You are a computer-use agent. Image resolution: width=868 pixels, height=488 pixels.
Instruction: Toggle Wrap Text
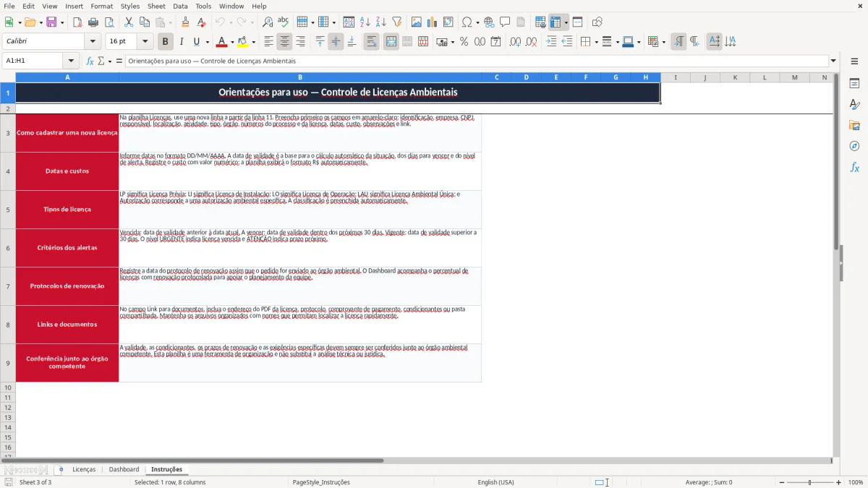[x=372, y=42]
